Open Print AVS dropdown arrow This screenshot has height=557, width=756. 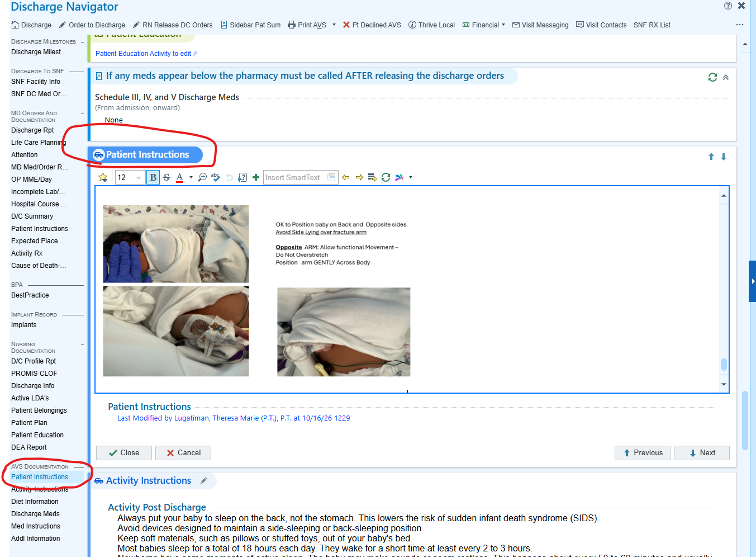[x=334, y=25]
